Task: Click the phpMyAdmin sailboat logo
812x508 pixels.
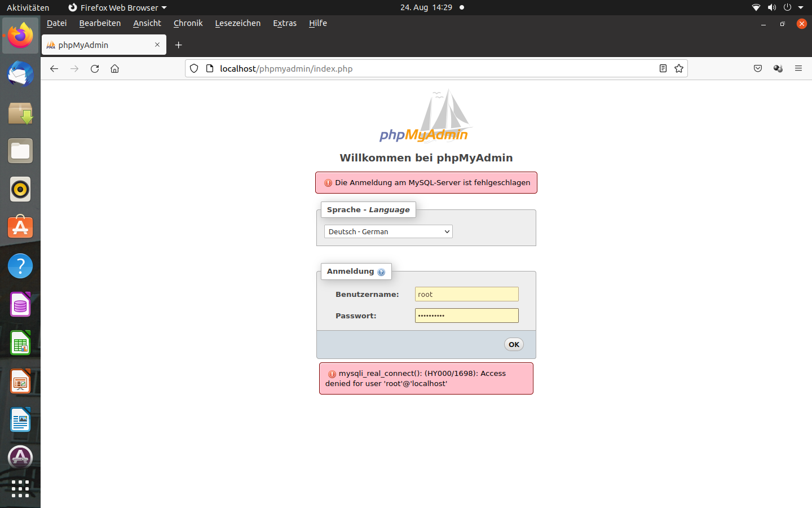Action: pos(425,115)
